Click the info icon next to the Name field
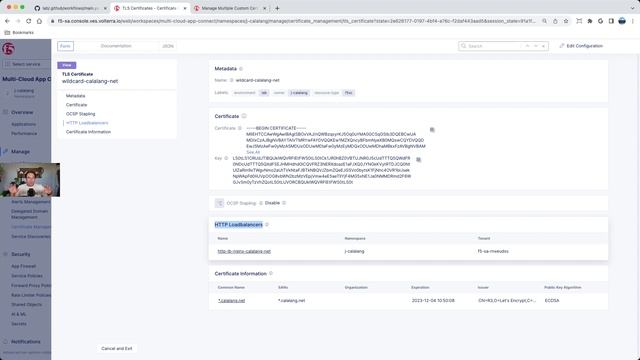 point(231,80)
